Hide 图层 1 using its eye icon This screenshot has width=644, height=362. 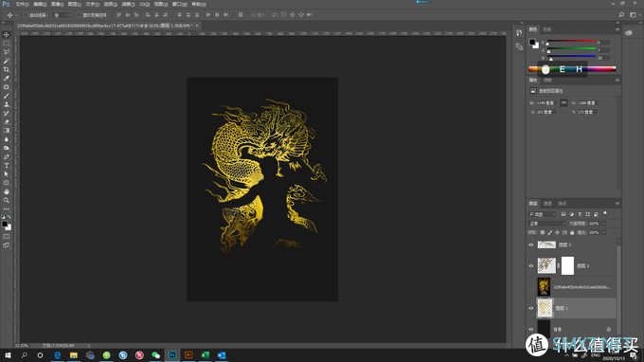click(x=531, y=308)
